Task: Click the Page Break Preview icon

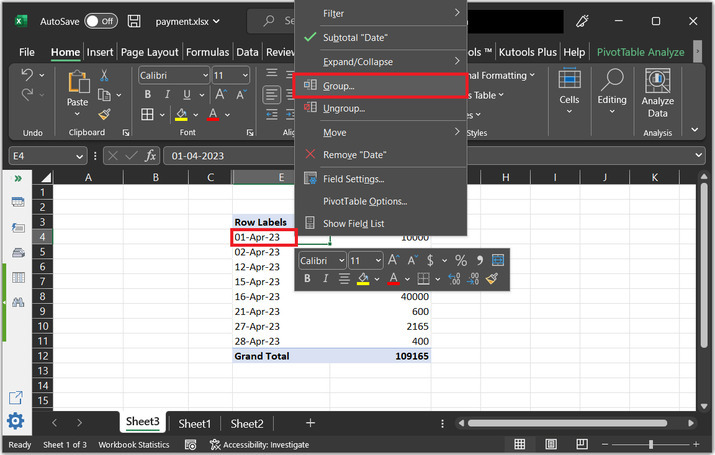Action: click(582, 444)
